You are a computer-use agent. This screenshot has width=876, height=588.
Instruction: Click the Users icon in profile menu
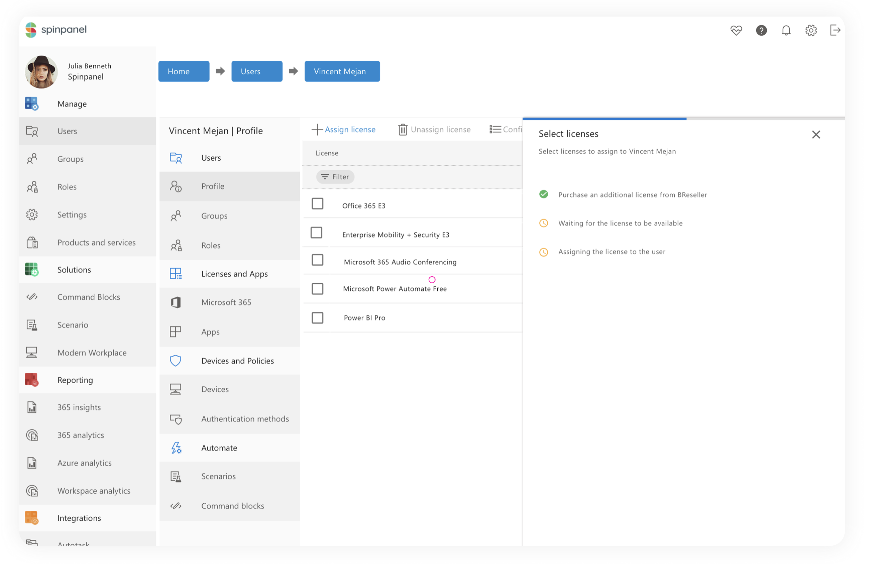[175, 158]
